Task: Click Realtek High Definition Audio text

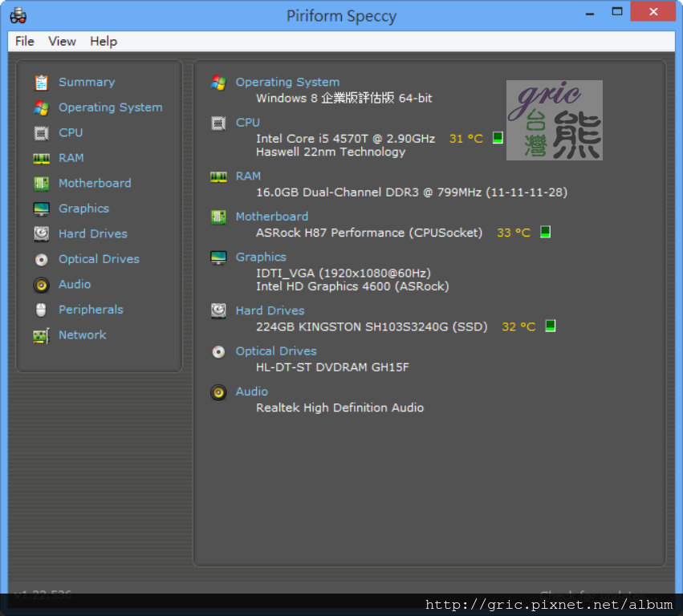Action: (x=339, y=408)
